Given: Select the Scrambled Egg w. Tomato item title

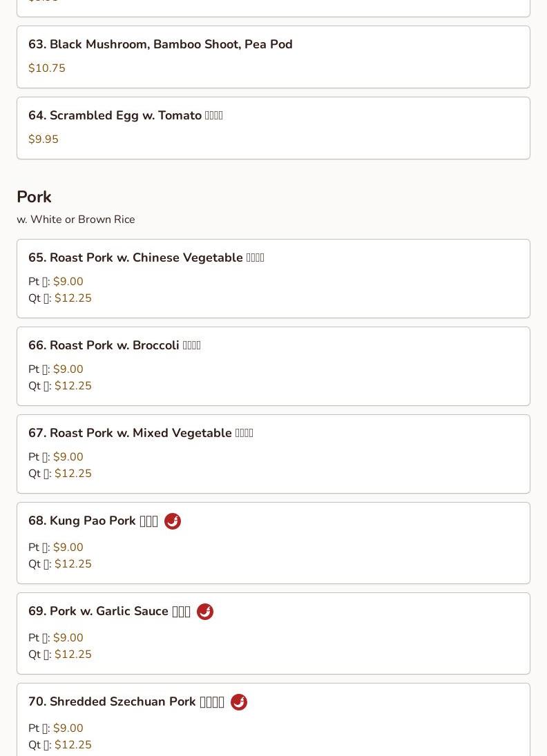Looking at the screenshot, I should click(125, 115).
